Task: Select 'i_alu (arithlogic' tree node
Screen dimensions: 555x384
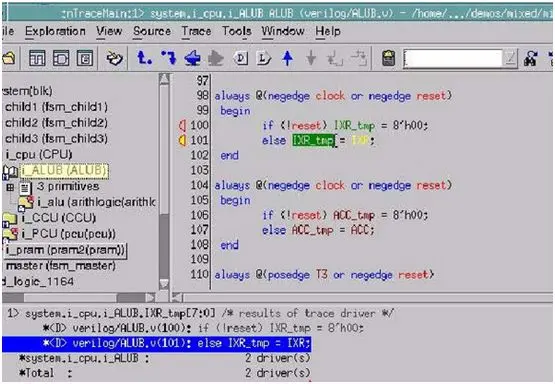Action: pos(96,202)
